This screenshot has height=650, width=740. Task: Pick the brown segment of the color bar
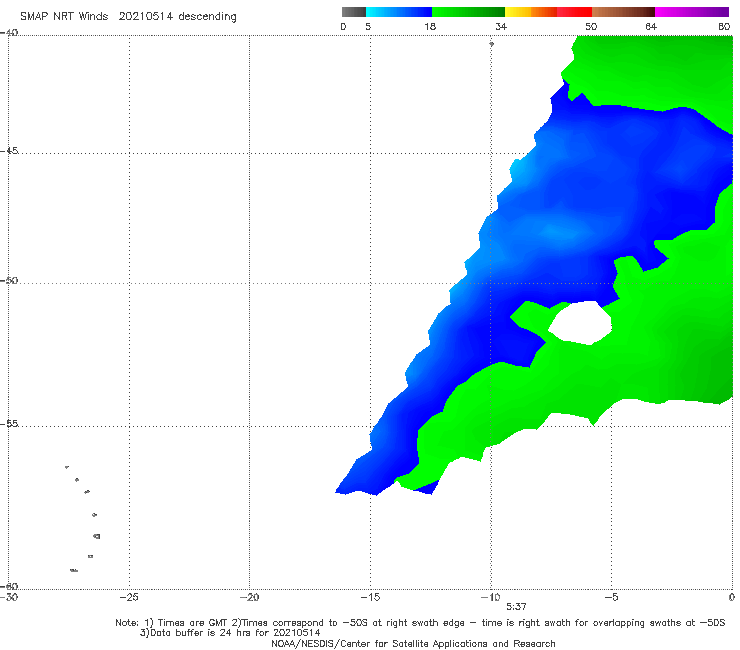(623, 12)
